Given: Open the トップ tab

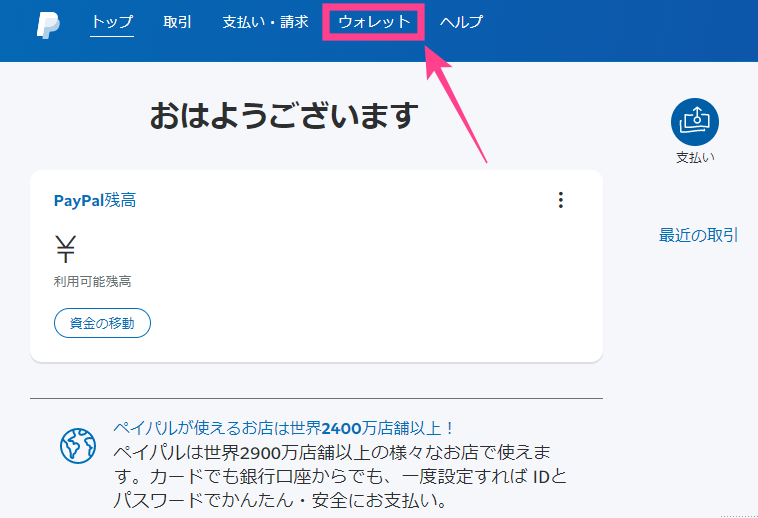Looking at the screenshot, I should 112,22.
